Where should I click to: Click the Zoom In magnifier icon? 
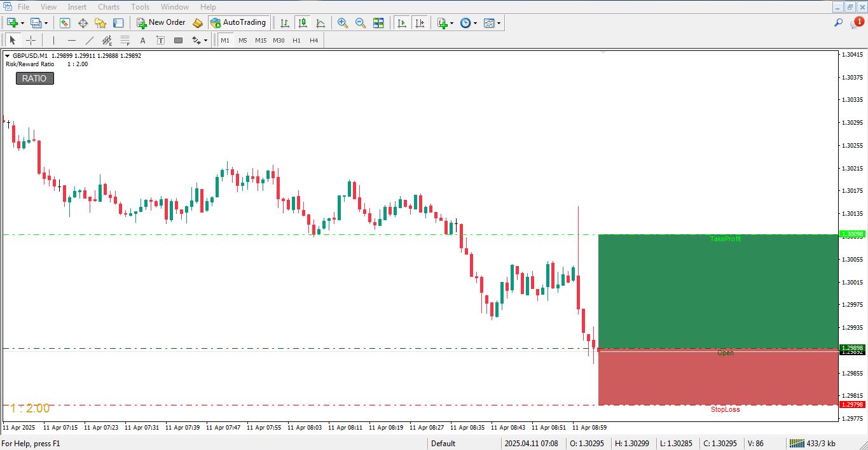[343, 23]
